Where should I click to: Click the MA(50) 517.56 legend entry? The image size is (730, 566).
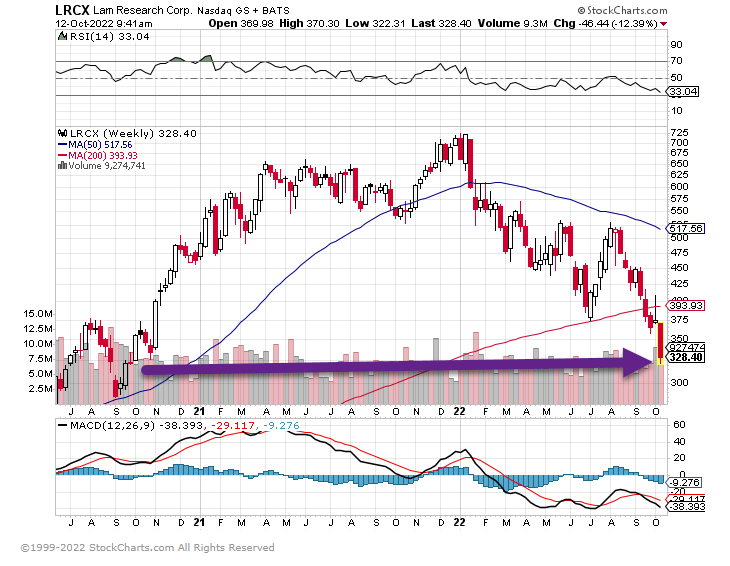coord(95,145)
